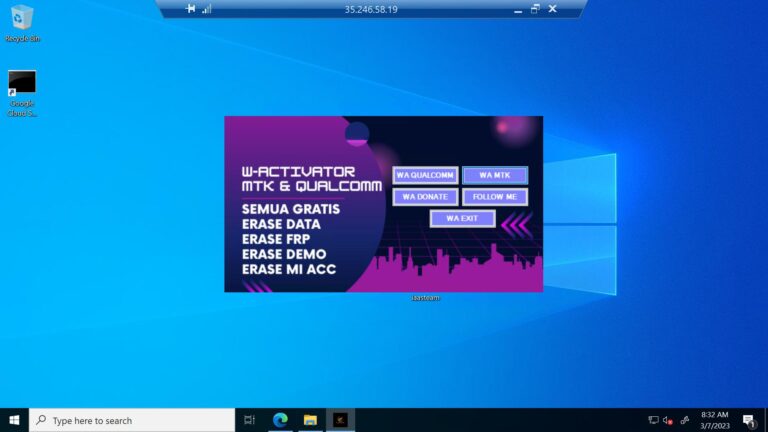Open the display tray icon

(653, 420)
